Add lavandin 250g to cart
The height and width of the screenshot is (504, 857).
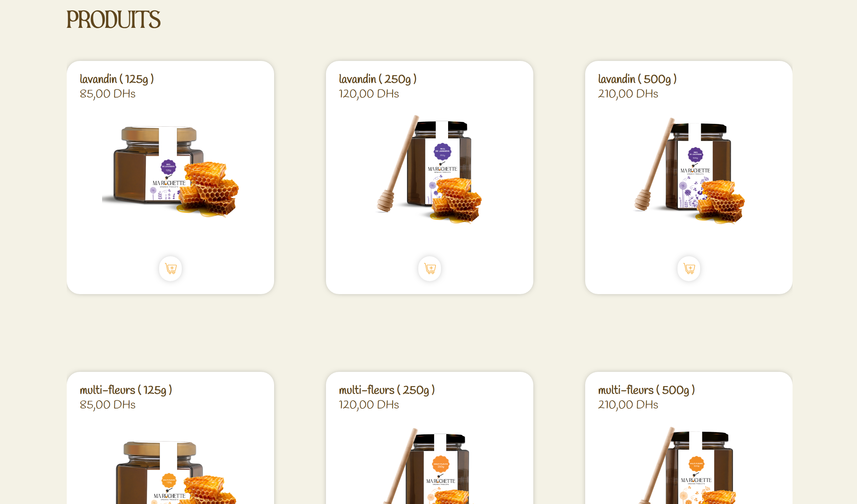pos(430,268)
